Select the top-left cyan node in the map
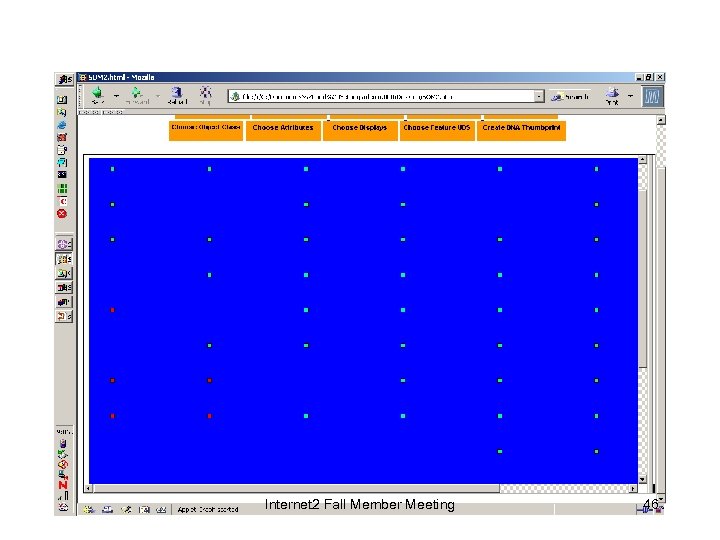The image size is (720, 540). (112, 169)
